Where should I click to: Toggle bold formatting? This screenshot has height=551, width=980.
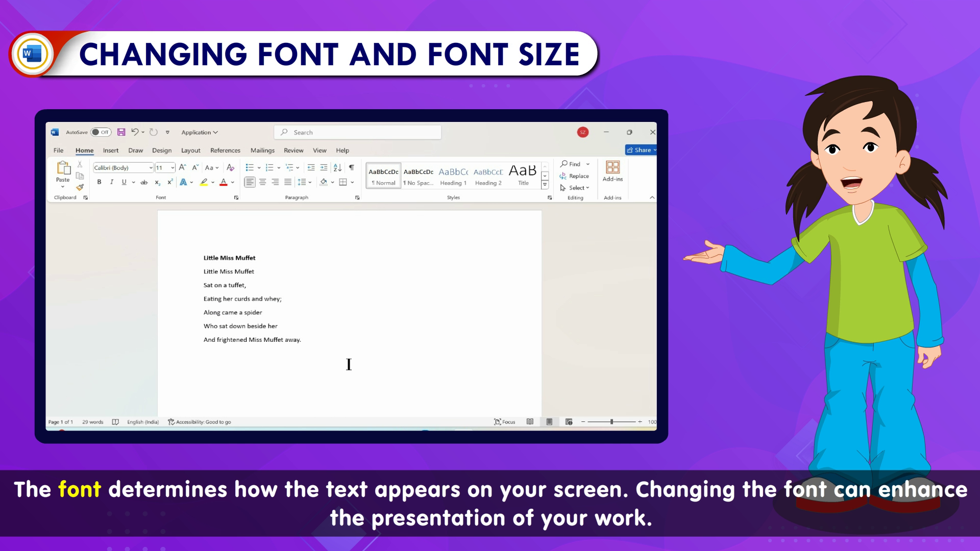pyautogui.click(x=99, y=182)
